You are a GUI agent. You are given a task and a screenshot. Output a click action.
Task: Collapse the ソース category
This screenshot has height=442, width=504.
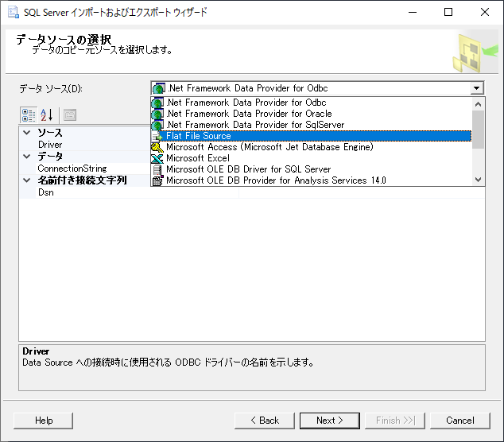[x=27, y=133]
